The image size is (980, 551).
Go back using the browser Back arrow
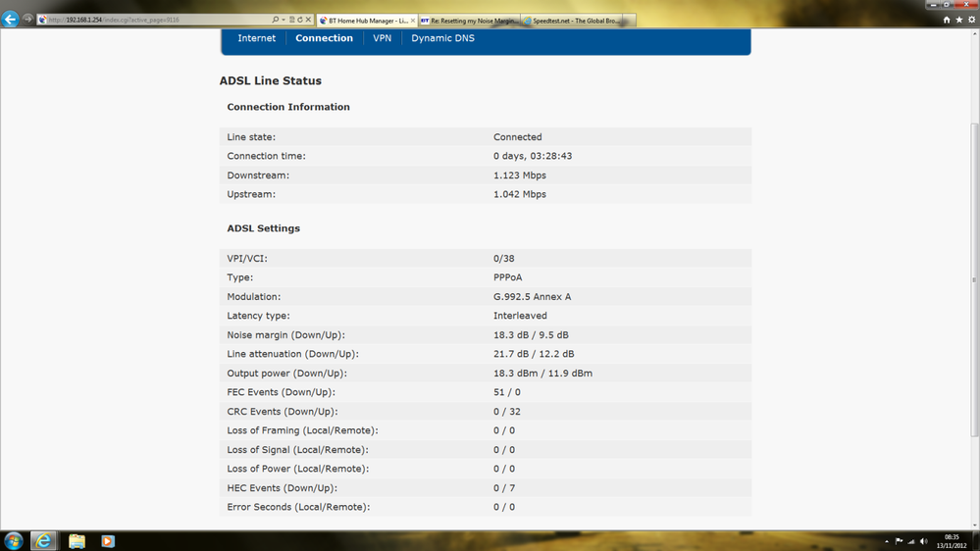pos(10,20)
